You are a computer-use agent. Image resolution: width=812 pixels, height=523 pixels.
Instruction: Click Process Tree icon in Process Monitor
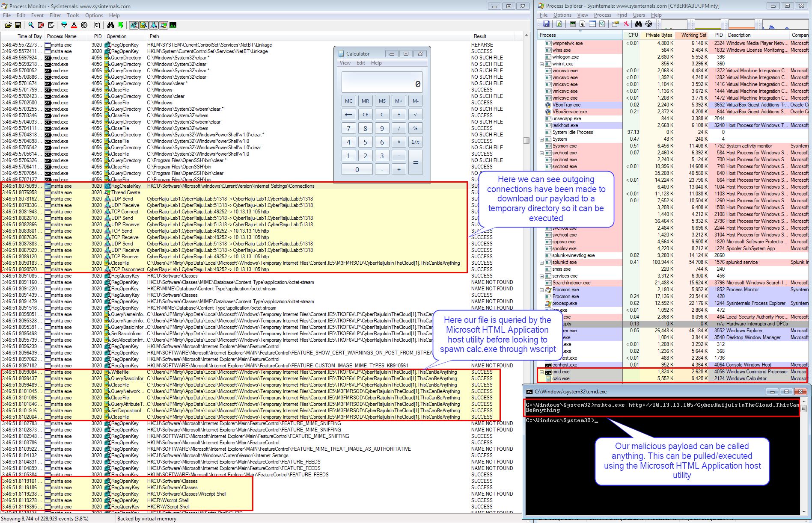click(x=97, y=26)
